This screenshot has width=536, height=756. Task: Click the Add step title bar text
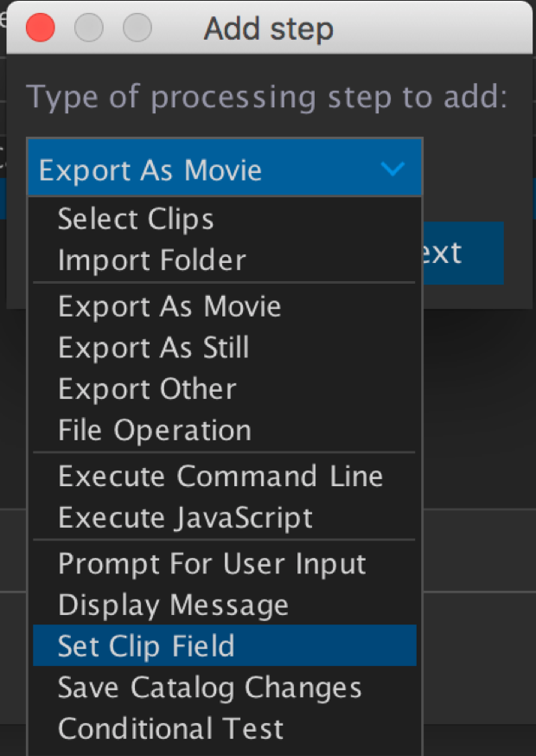click(268, 29)
